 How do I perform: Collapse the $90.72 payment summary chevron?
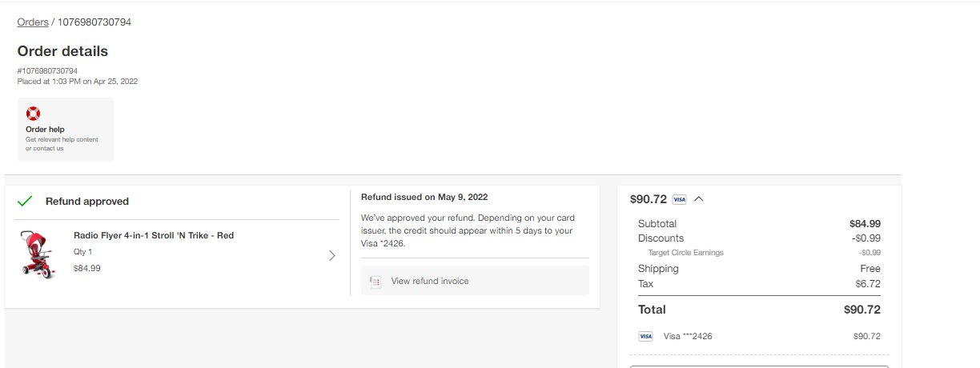point(699,199)
